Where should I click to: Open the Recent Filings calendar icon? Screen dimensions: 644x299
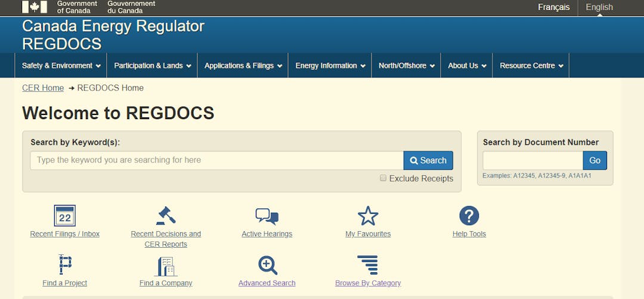65,216
